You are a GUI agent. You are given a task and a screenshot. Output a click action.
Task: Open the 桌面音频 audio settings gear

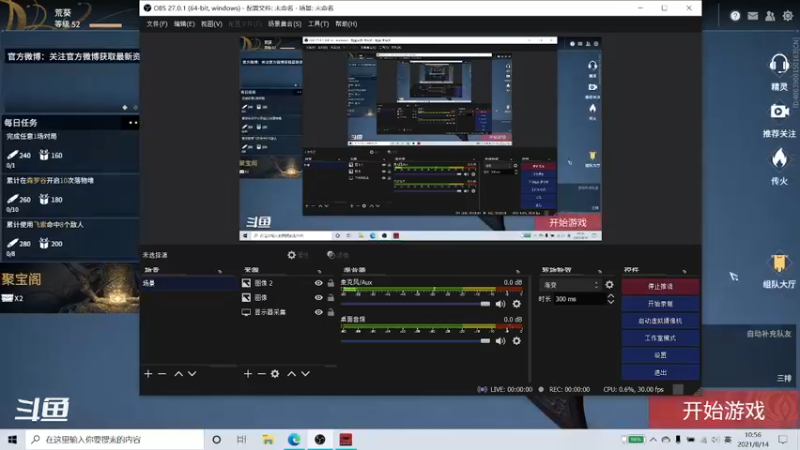(516, 341)
